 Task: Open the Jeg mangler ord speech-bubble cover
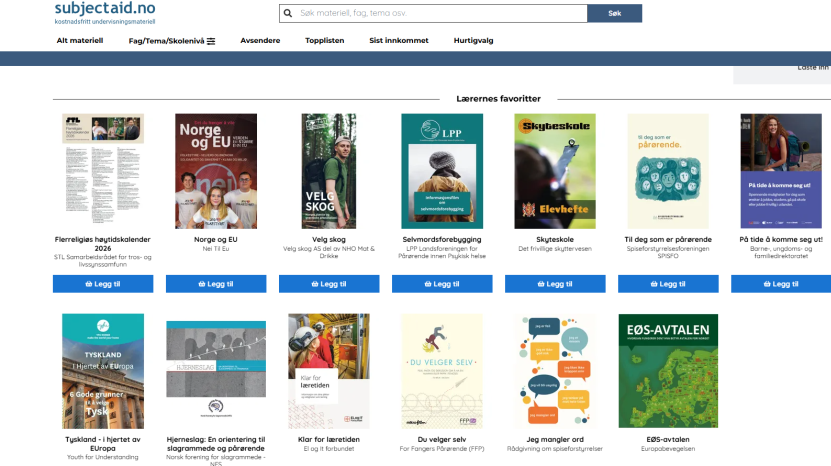coord(554,370)
